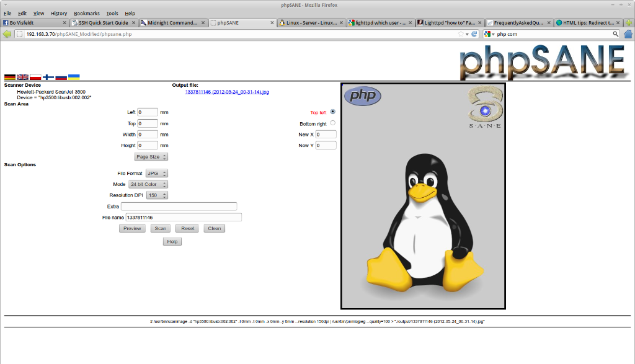This screenshot has width=635, height=364.
Task: Close the SSH Quick Start Guide tab
Action: coord(134,23)
